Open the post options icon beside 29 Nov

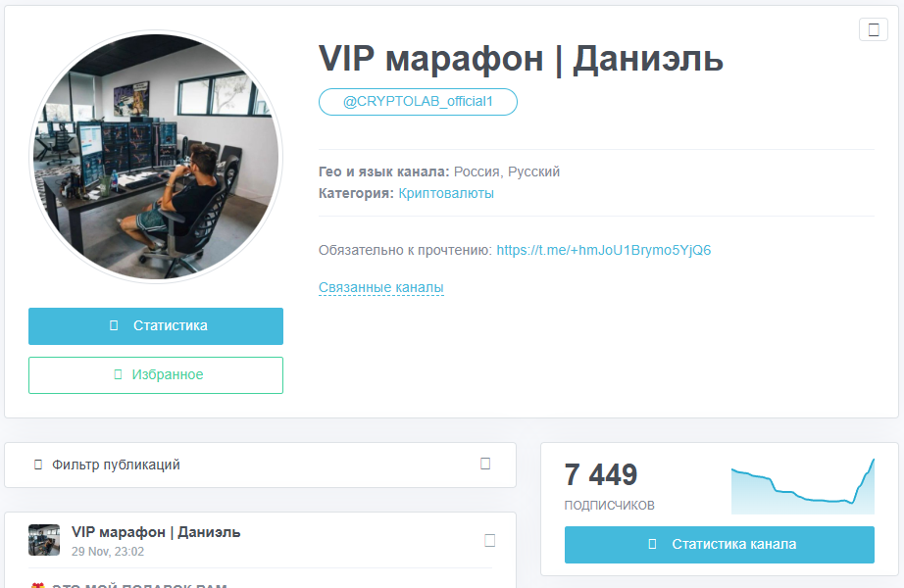pos(490,541)
